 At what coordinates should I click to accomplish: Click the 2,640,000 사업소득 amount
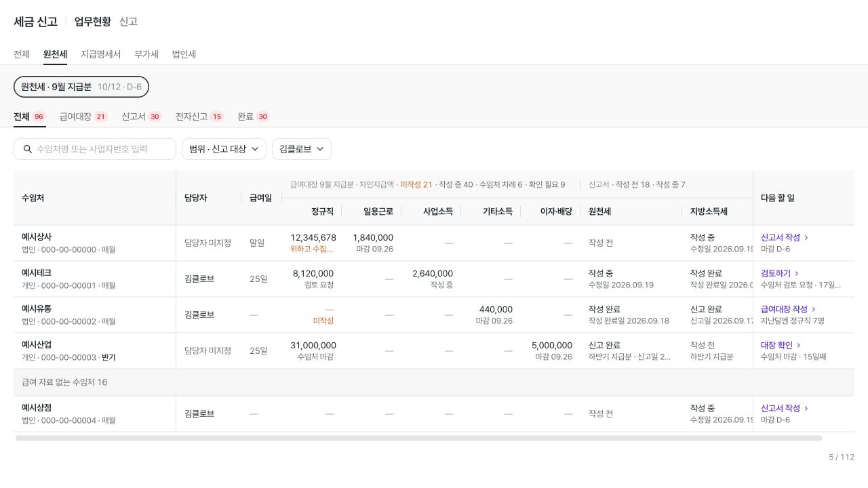pyautogui.click(x=433, y=273)
